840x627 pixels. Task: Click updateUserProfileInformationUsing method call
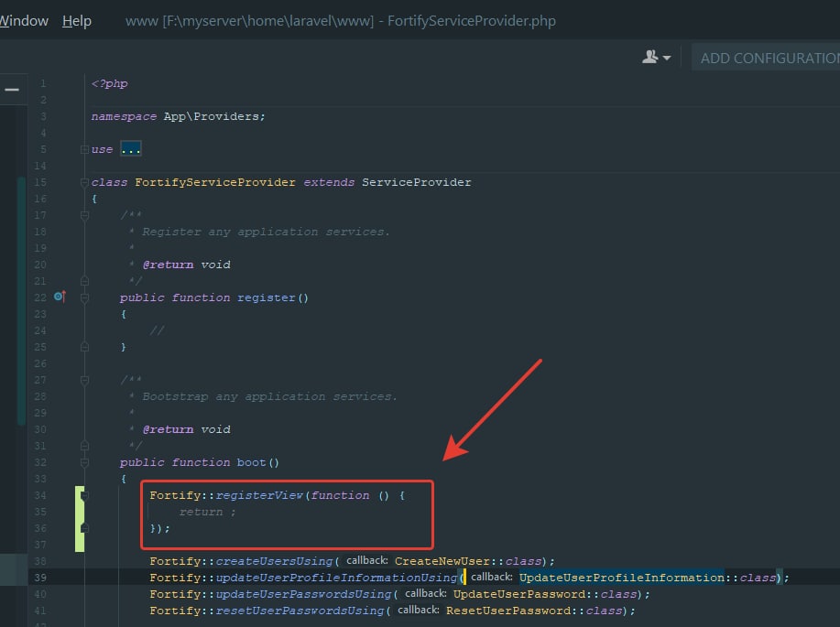[x=336, y=578]
